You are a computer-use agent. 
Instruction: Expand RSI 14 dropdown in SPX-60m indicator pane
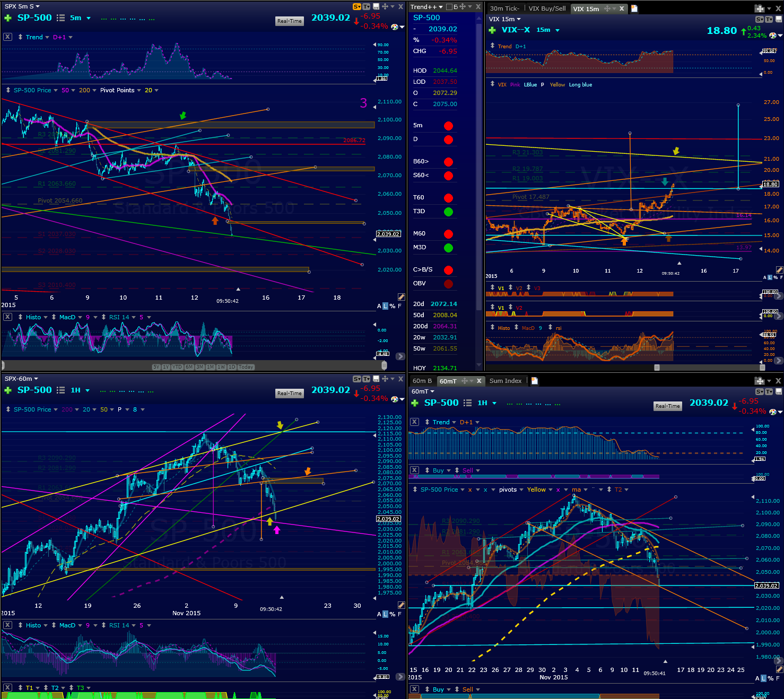click(x=134, y=625)
